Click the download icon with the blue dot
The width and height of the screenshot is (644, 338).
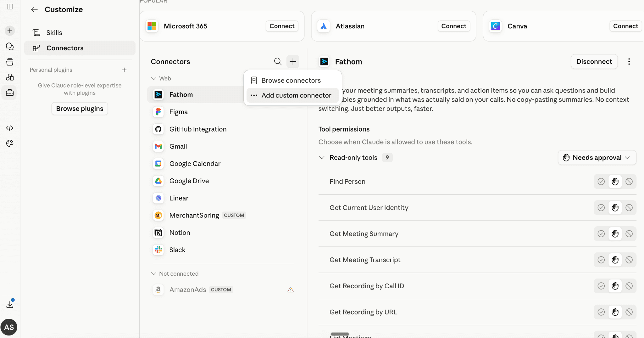click(10, 304)
